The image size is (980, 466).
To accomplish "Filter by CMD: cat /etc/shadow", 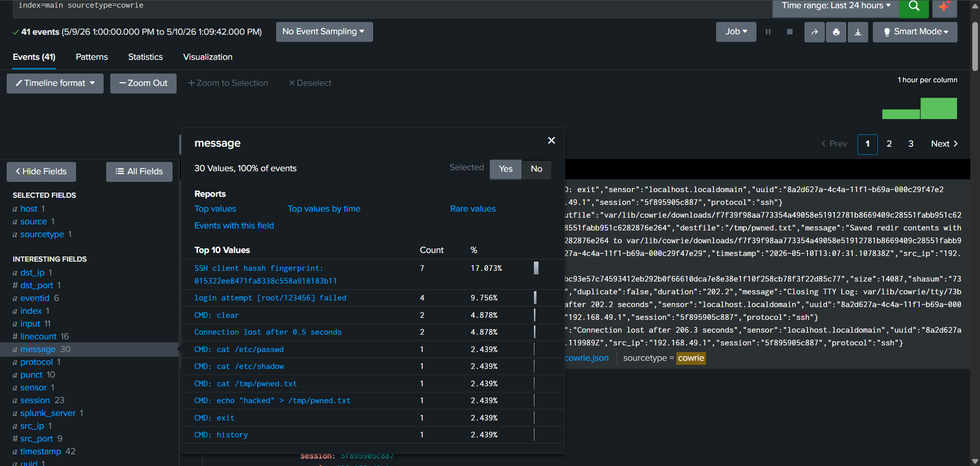I will click(239, 366).
